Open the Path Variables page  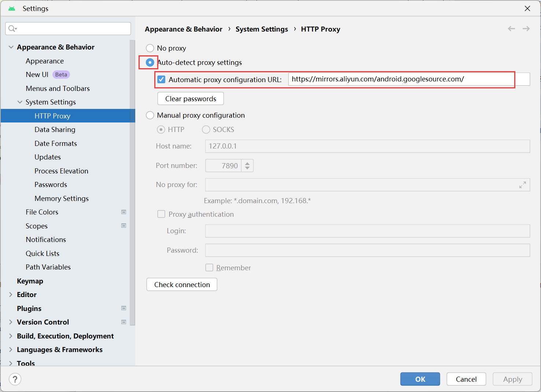(x=48, y=267)
